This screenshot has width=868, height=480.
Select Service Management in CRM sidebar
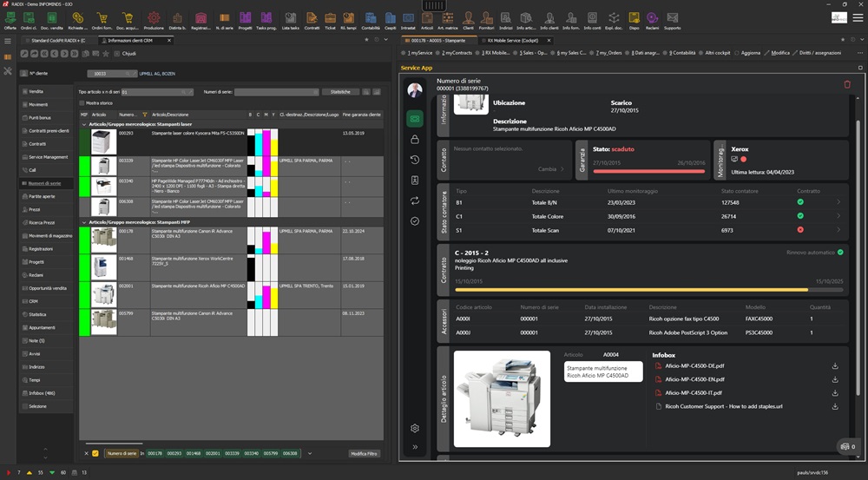[48, 157]
